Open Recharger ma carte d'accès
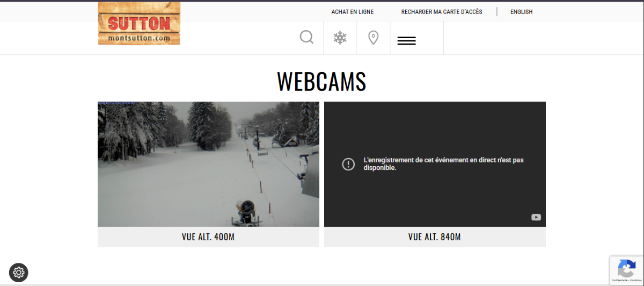 click(x=442, y=12)
